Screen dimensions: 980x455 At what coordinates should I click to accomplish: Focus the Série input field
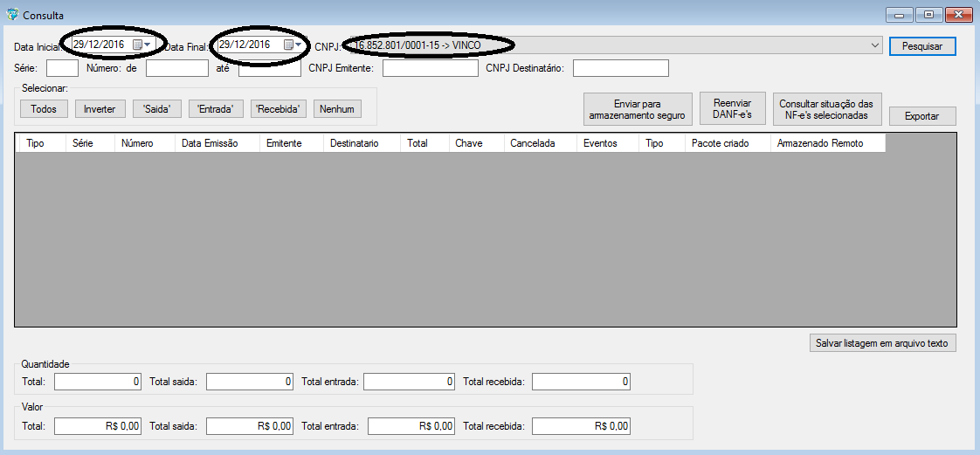click(x=63, y=68)
